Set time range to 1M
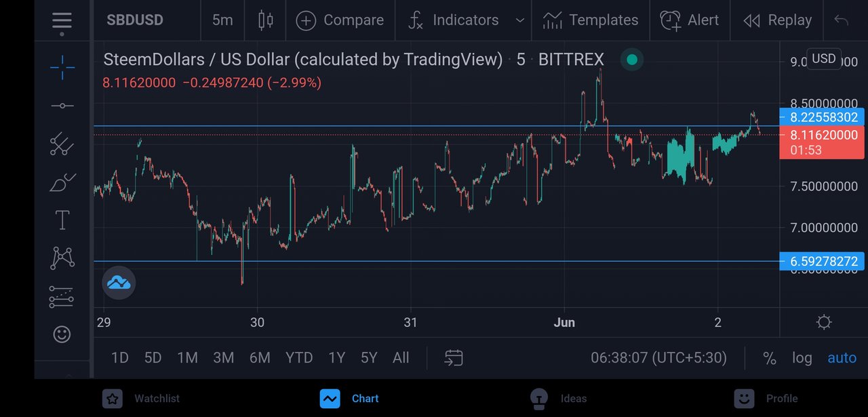The width and height of the screenshot is (868, 417). (x=187, y=357)
